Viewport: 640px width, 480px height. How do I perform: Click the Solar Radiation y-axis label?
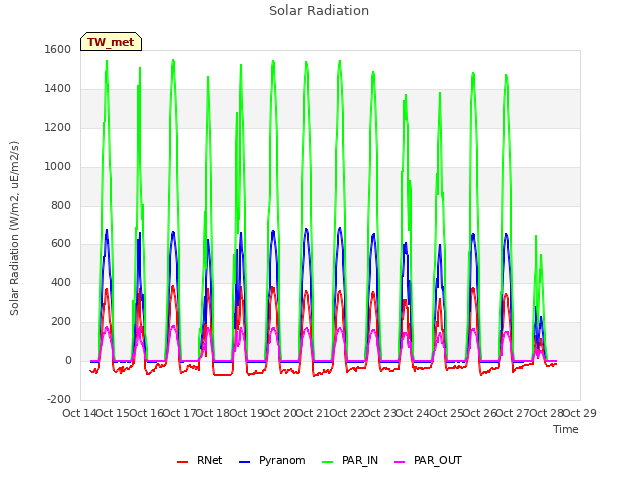[x=14, y=228]
